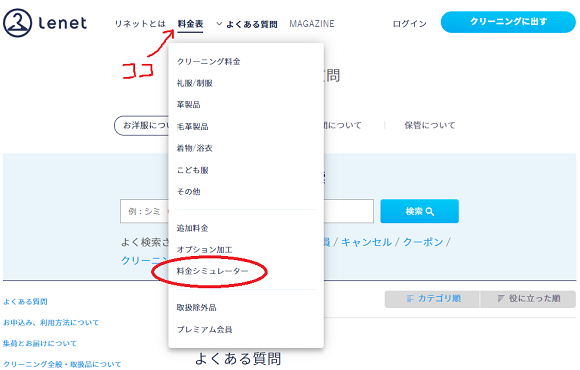Select 礼服/制服 menu entry
Screen dimensions: 580x370
195,83
